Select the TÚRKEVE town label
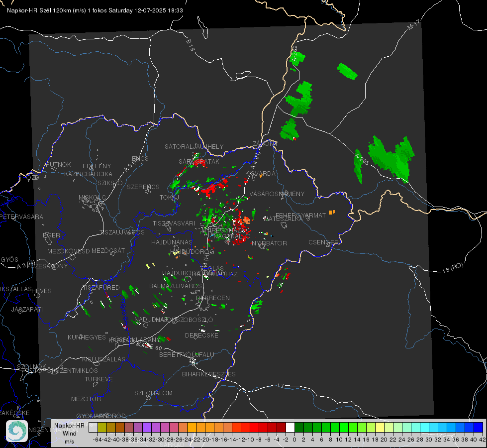The width and height of the screenshot is (487, 448). pos(98,379)
